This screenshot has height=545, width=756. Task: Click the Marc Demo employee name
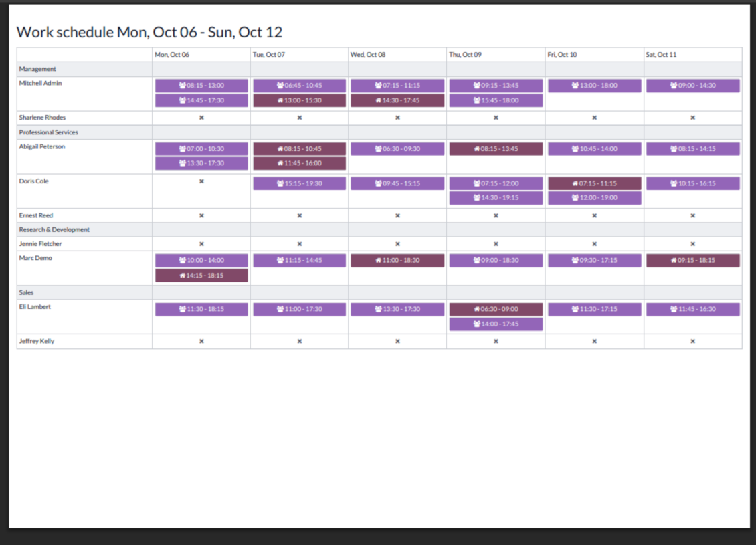pyautogui.click(x=35, y=258)
